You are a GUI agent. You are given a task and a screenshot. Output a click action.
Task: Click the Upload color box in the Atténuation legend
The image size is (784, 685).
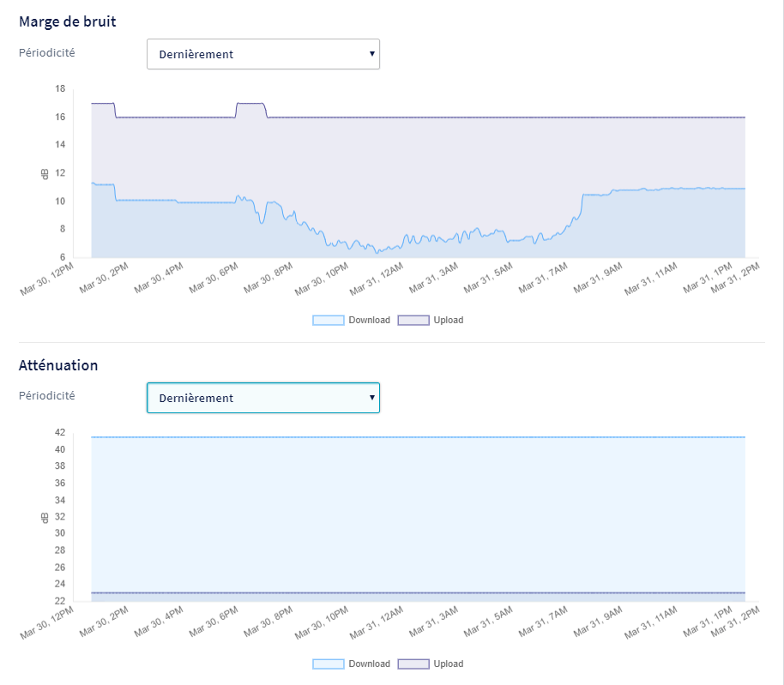[x=413, y=664]
